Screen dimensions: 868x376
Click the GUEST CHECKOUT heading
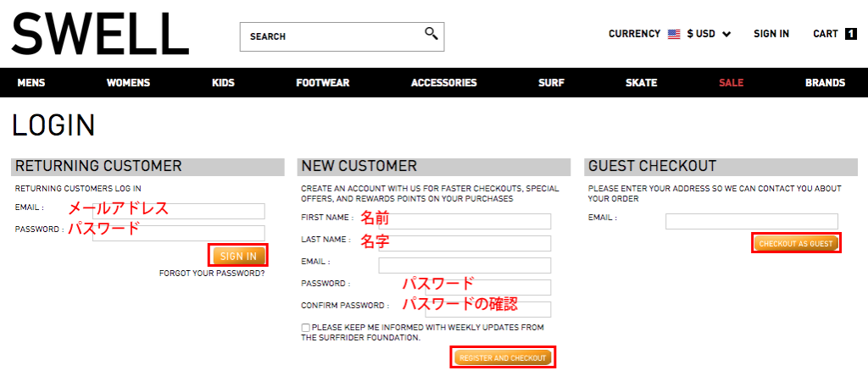coord(652,166)
